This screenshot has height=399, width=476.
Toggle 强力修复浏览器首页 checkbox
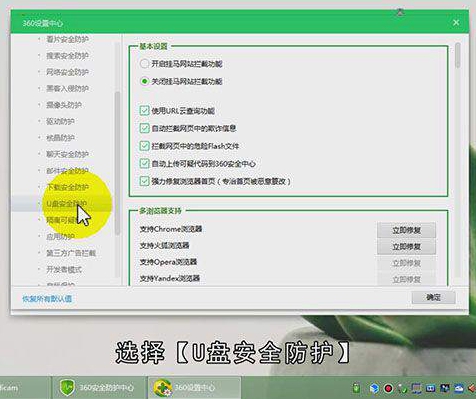click(144, 181)
